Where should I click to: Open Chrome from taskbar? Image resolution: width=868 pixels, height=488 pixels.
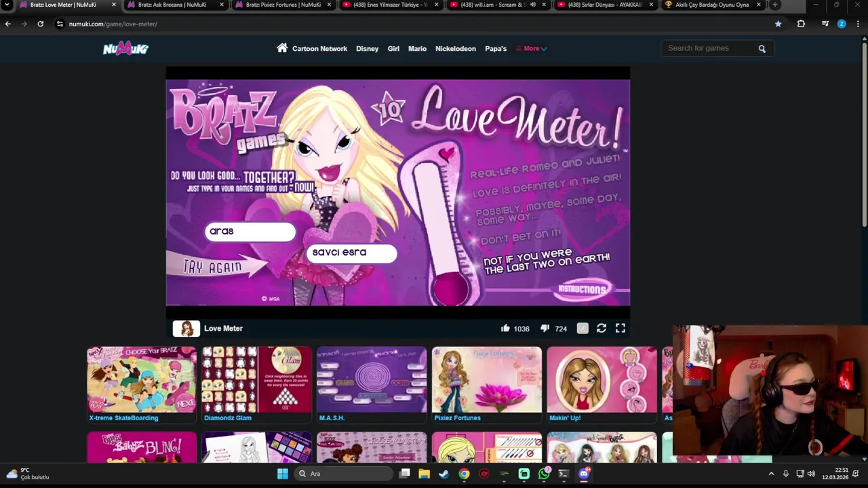point(464,474)
